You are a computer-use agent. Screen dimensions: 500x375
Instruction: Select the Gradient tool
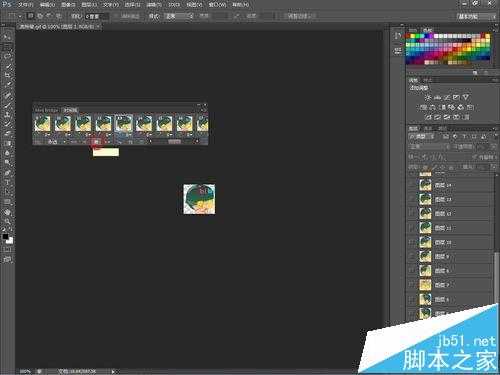[7, 144]
